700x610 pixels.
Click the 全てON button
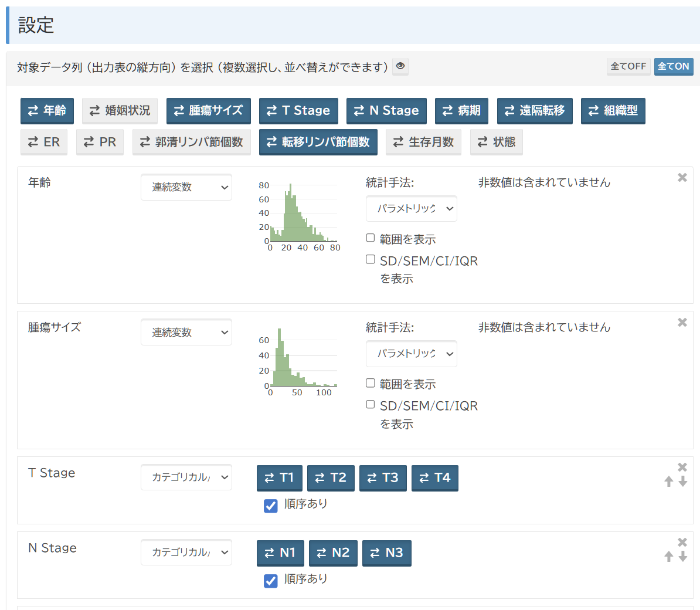point(673,67)
